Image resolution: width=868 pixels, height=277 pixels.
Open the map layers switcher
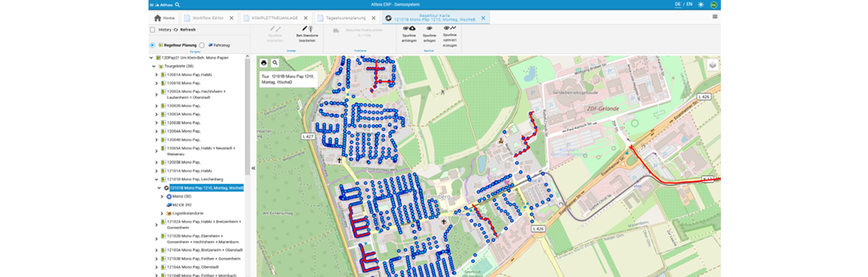[712, 64]
